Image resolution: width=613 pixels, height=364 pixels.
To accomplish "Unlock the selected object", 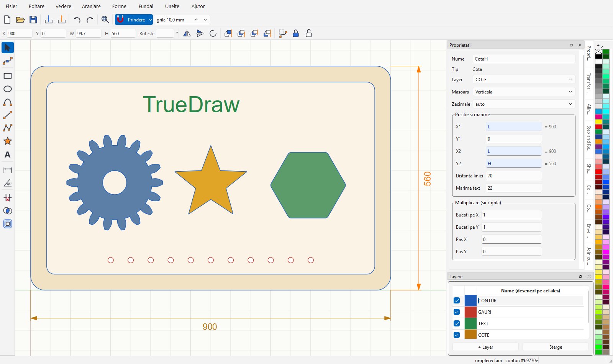I will click(309, 33).
